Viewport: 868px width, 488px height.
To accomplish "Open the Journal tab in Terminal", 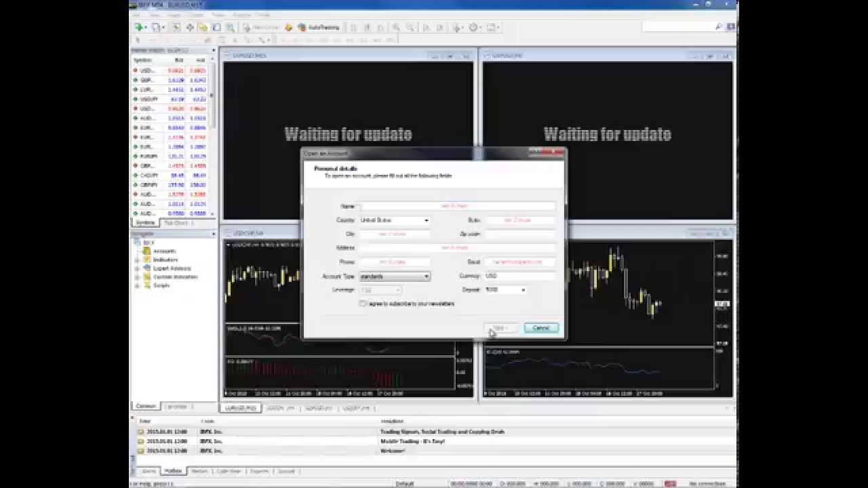I will (x=286, y=470).
